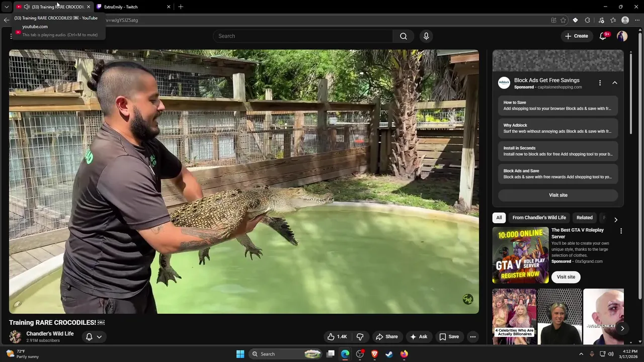Select the From Chandler's Wild Life chip
Image resolution: width=644 pixels, height=362 pixels.
[539, 218]
